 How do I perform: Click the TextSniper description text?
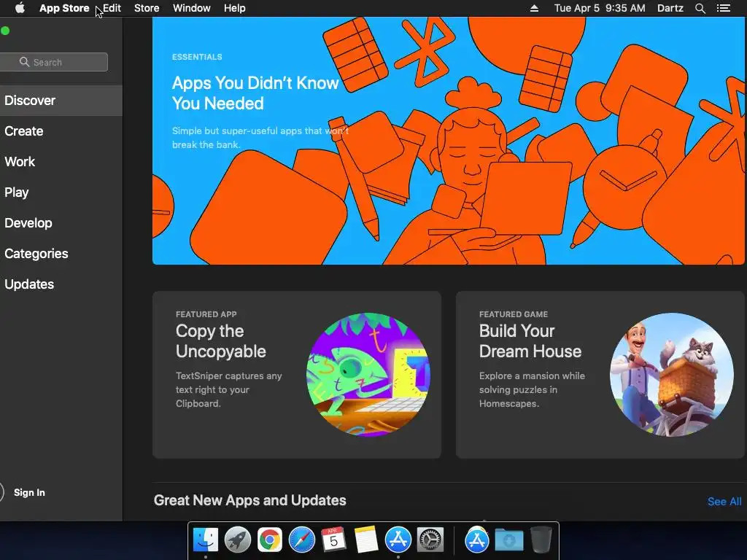[228, 389]
